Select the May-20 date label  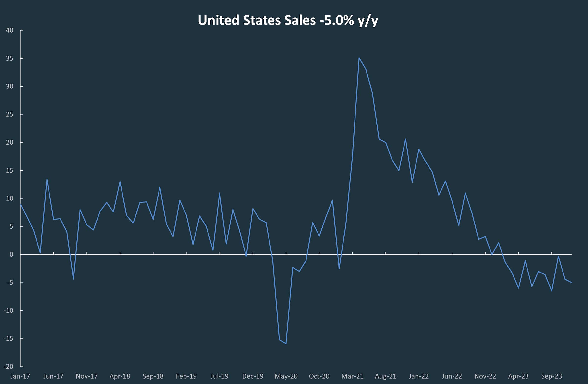[286, 376]
